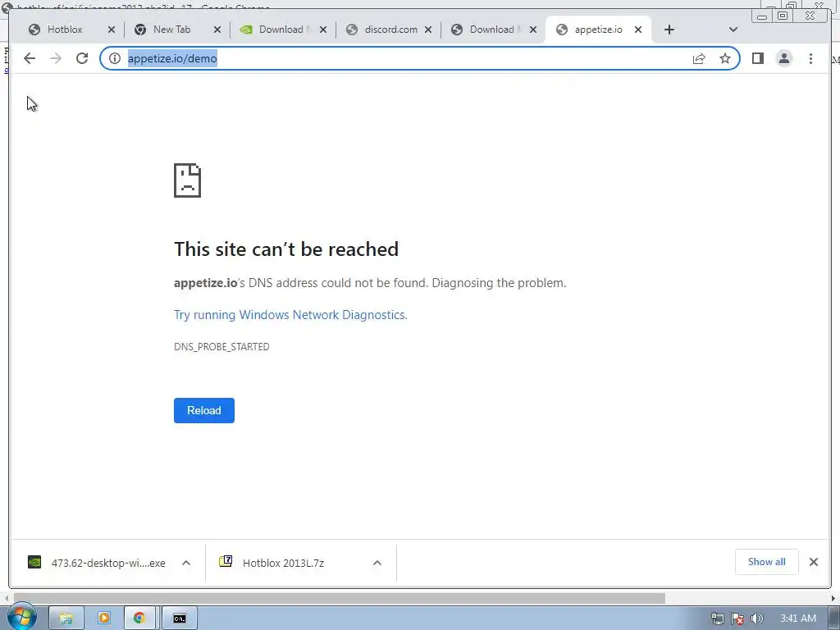Open the Command Prompt taskbar icon
840x630 pixels.
click(180, 619)
